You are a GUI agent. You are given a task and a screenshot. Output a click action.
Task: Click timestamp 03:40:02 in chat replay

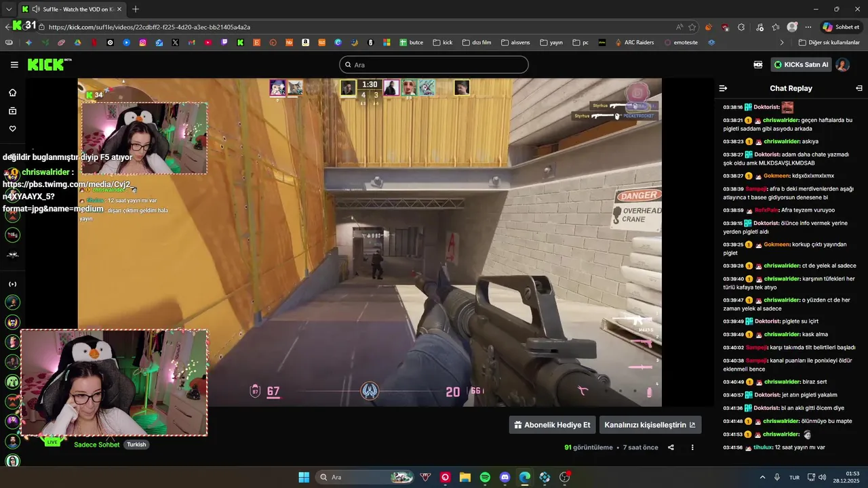point(733,347)
